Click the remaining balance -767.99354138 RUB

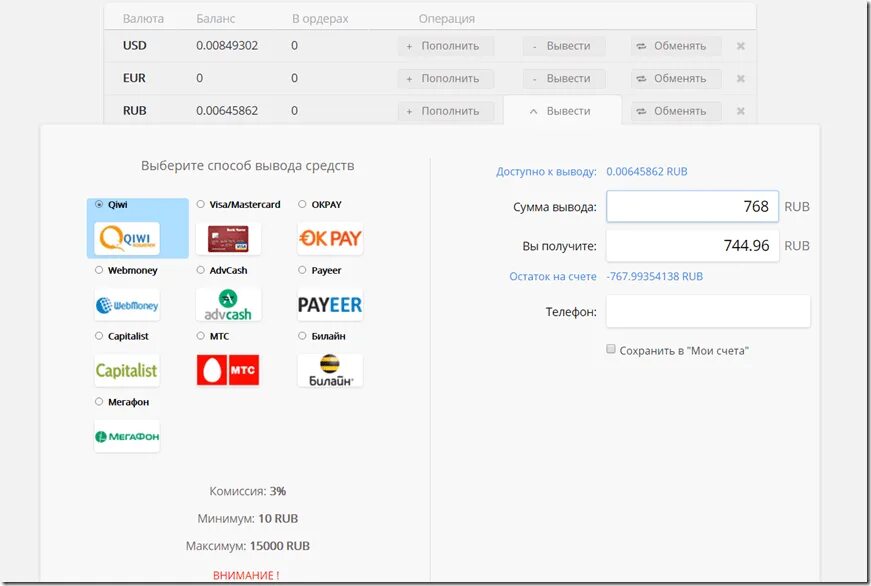pos(654,277)
